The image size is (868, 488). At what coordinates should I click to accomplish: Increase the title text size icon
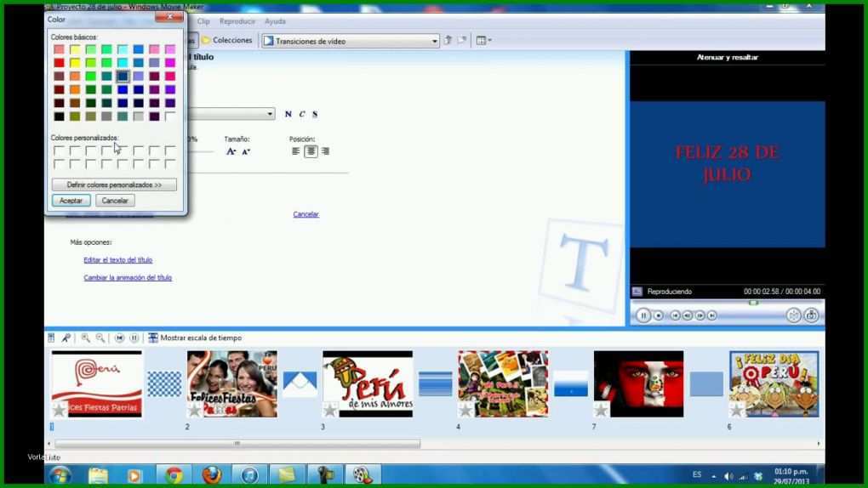point(231,151)
